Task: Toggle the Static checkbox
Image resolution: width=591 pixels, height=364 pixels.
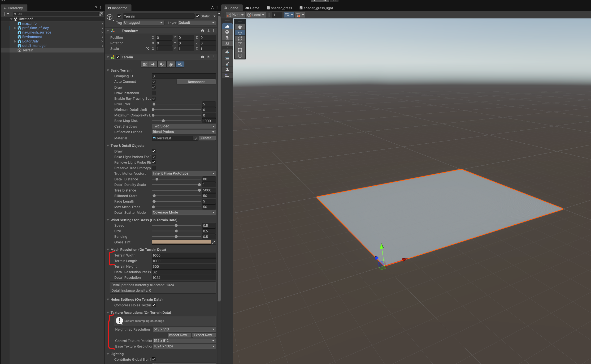Action: (198, 16)
